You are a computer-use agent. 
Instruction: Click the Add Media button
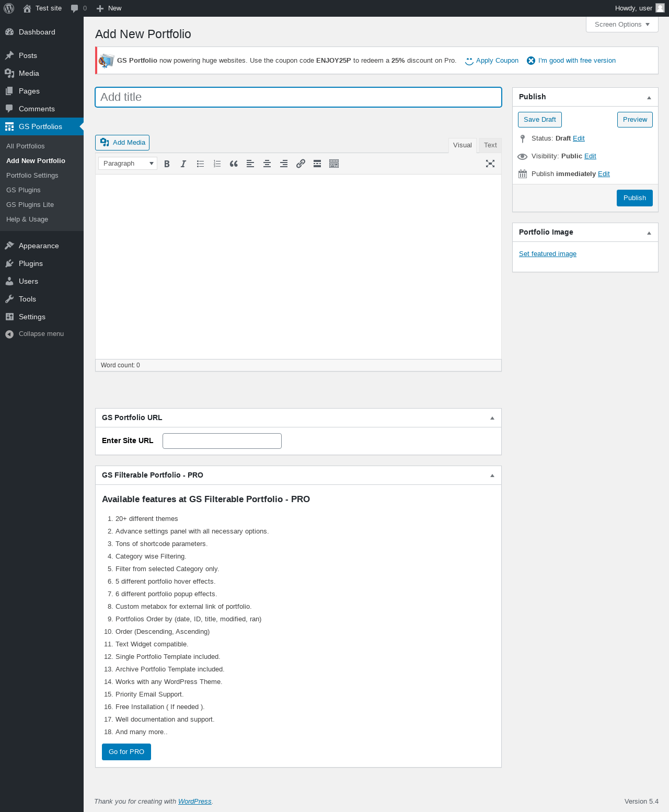[x=122, y=143]
